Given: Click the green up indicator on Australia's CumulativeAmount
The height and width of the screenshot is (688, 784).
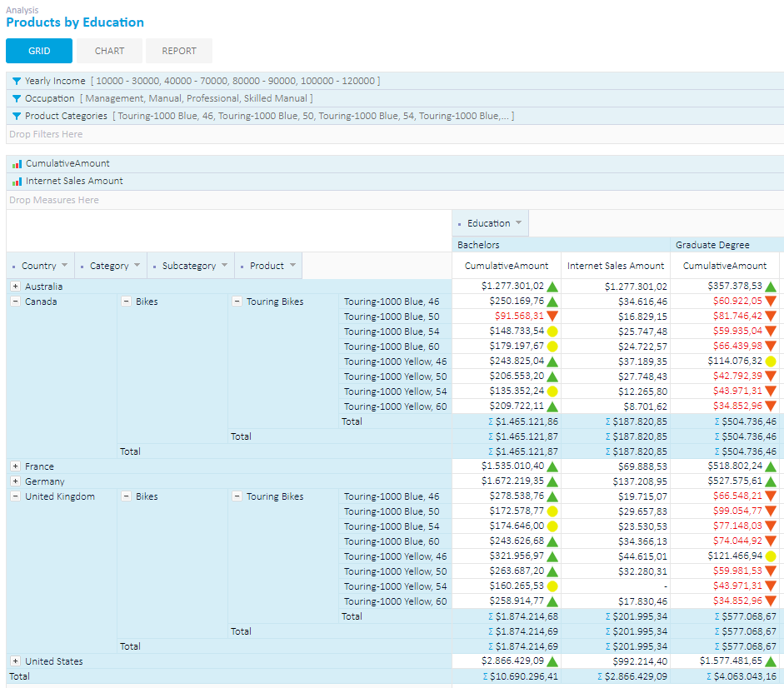Looking at the screenshot, I should pyautogui.click(x=551, y=286).
